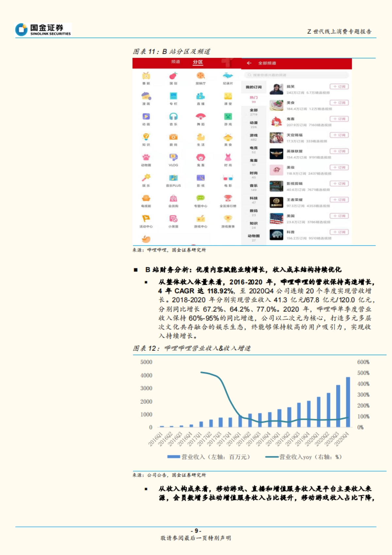The image size is (392, 555).
Task: Open the 鬼畜 clown icon
Action: coord(201,158)
